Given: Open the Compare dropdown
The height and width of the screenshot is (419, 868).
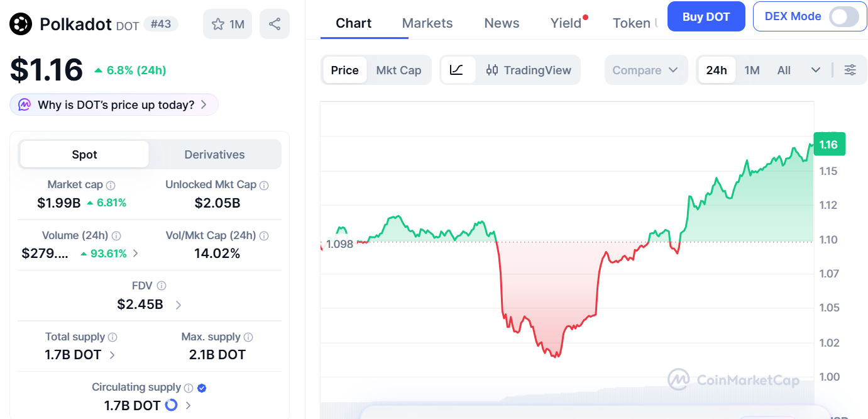Looking at the screenshot, I should [x=646, y=70].
